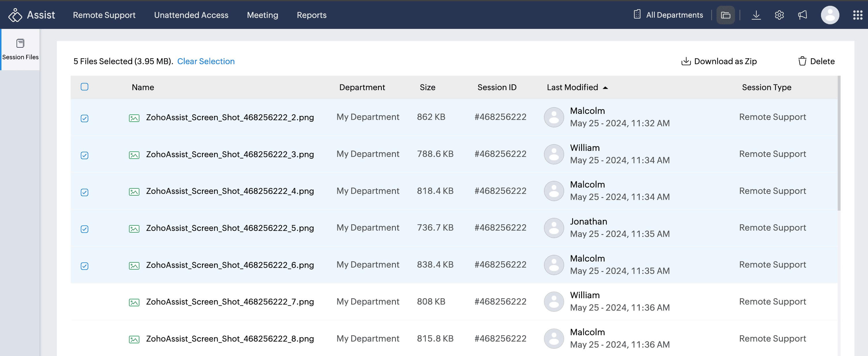Open file ZohoAssist_Screen_Shot_468256222_2.png
The height and width of the screenshot is (356, 868).
230,117
